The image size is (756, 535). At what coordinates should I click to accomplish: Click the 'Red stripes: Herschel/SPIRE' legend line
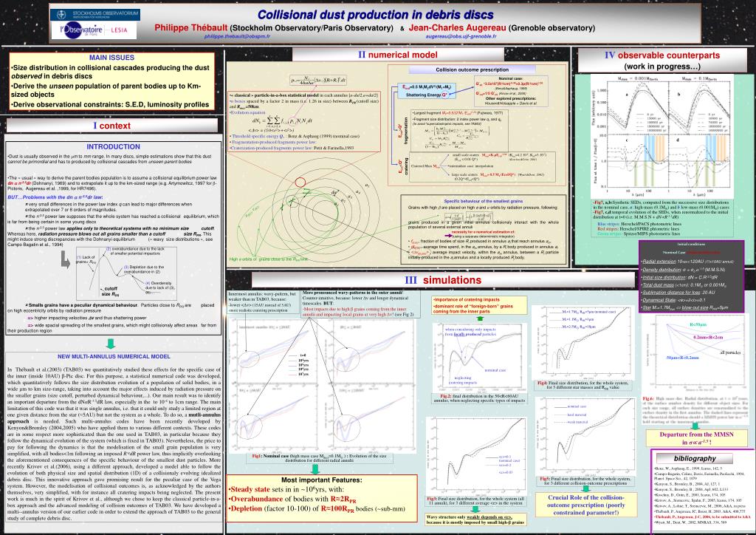coord(639,228)
